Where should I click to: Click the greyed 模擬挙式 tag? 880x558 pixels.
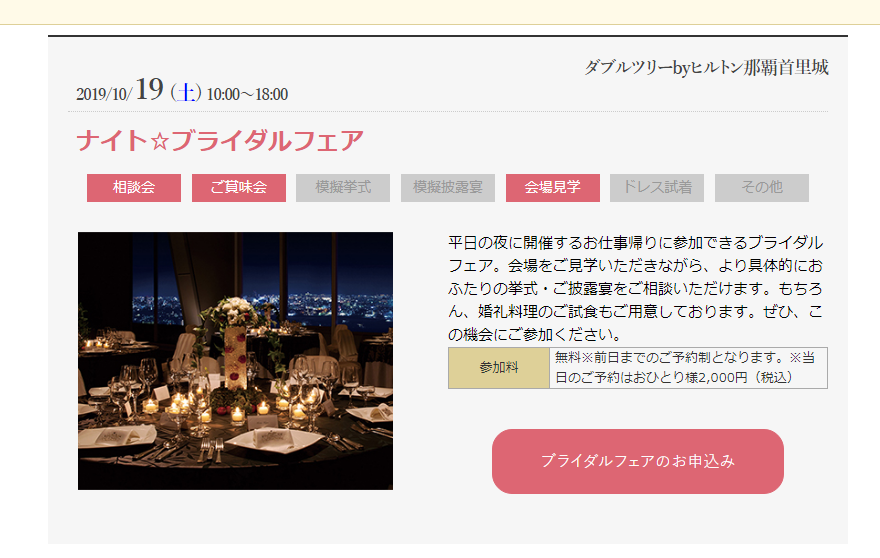click(x=343, y=187)
